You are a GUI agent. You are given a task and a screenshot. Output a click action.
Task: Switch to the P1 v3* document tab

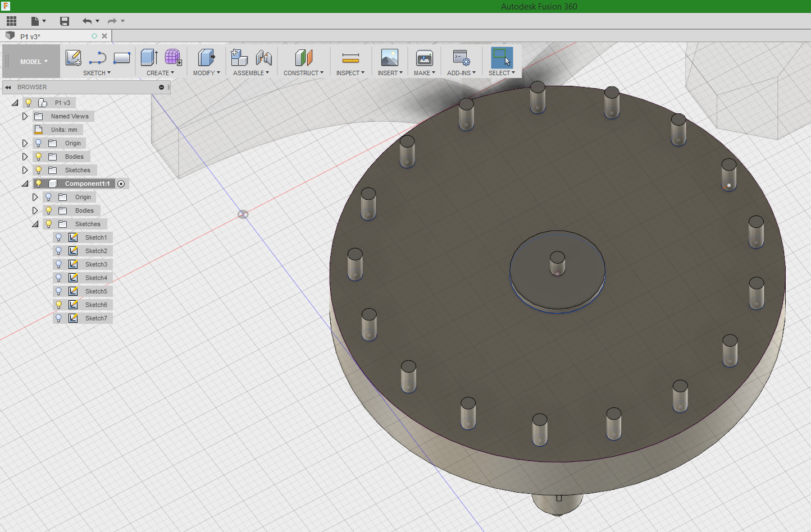tap(30, 36)
